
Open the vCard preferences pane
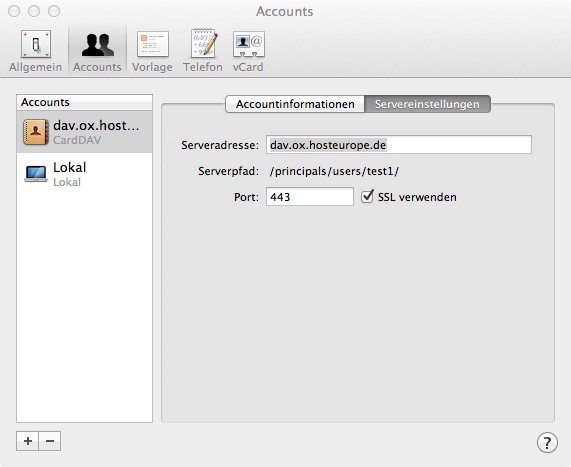click(248, 51)
